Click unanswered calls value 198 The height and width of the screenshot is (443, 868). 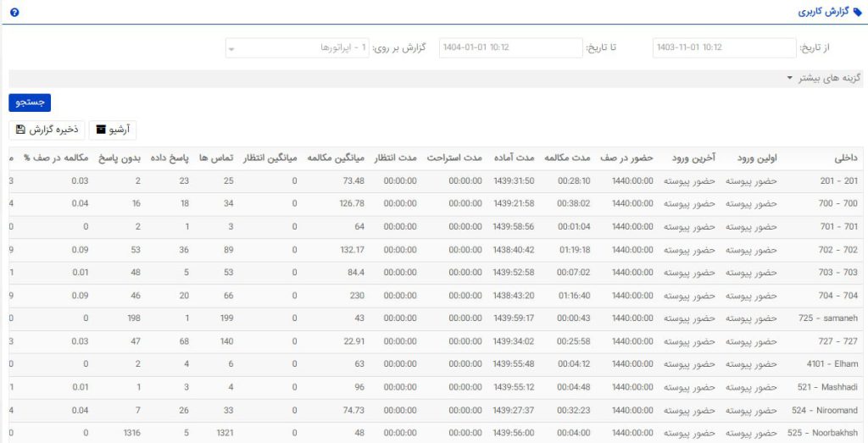(x=133, y=318)
